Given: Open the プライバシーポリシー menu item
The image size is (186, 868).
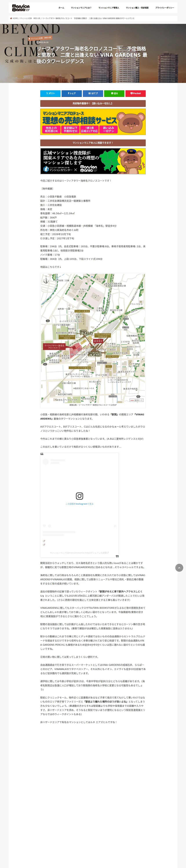Looking at the screenshot, I should click(x=165, y=8).
